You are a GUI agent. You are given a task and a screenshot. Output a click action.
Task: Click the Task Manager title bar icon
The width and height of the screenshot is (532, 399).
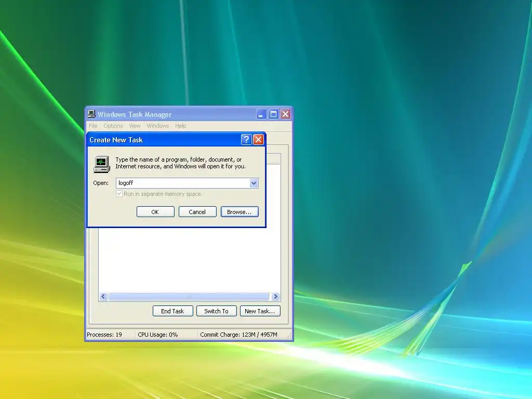(91, 114)
